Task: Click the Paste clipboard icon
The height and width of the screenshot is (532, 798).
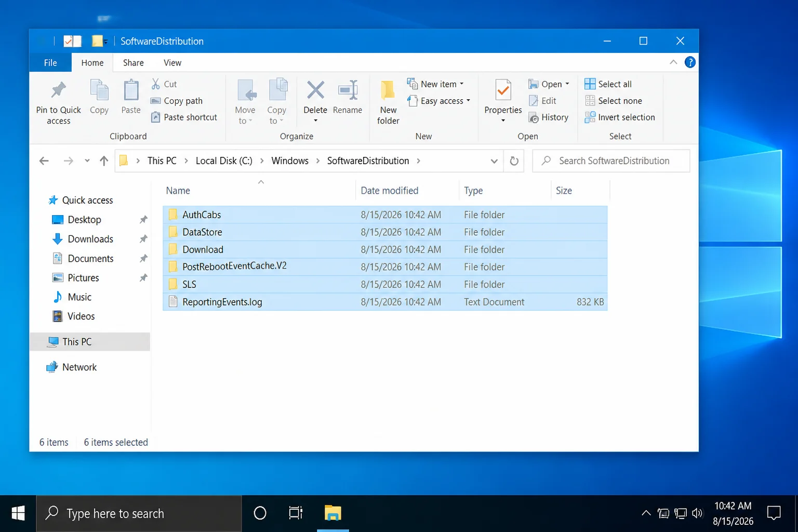Action: (x=131, y=90)
